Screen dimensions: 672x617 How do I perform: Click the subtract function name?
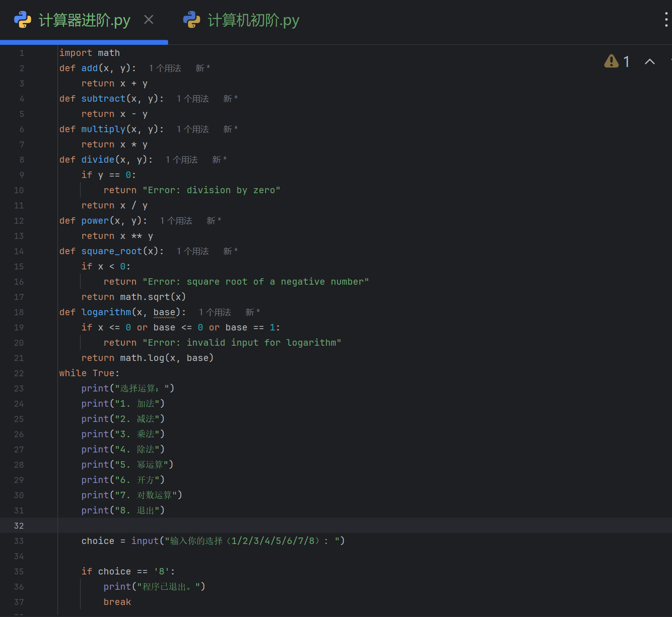click(103, 99)
